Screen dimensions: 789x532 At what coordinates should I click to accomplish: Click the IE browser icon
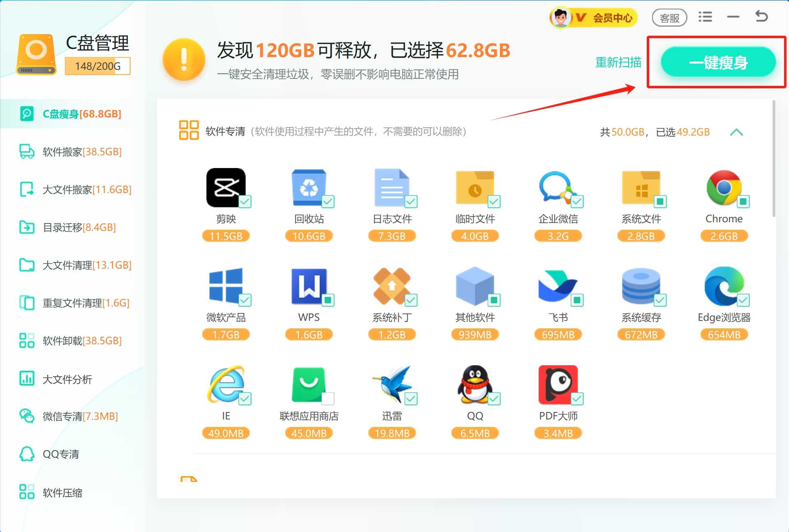226,385
